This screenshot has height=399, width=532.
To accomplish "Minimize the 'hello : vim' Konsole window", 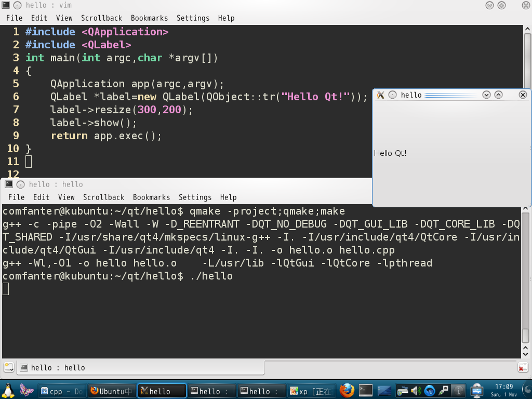I will tap(489, 5).
